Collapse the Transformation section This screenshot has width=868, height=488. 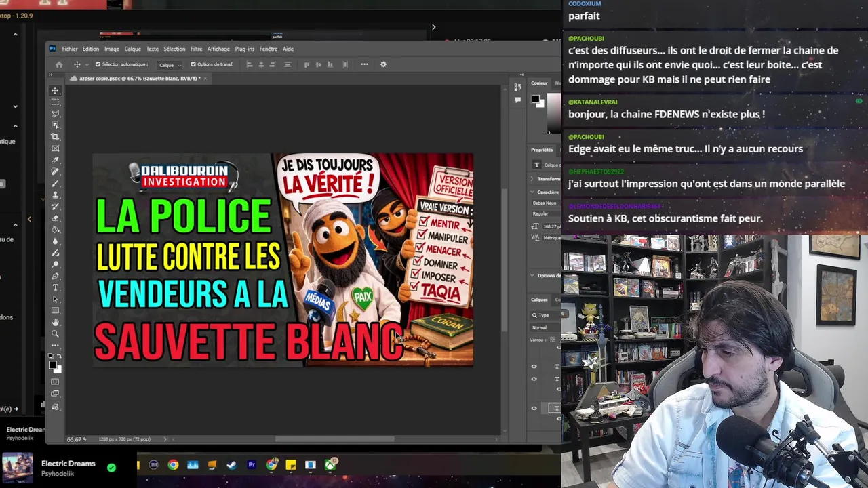(532, 179)
